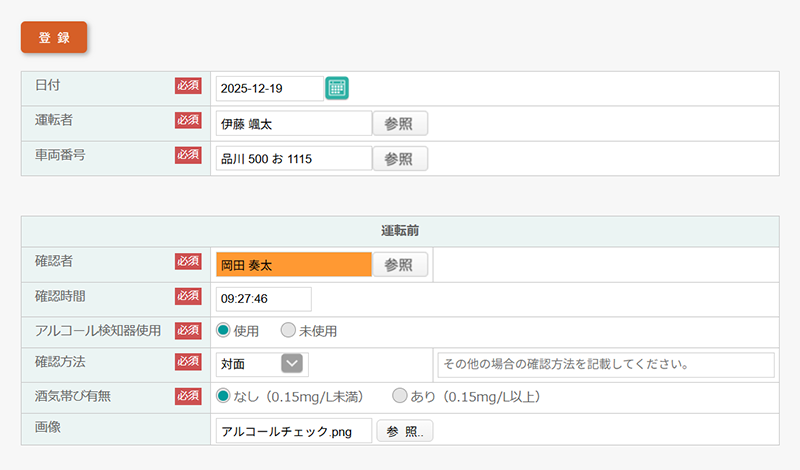Click the orange 登録 button
Screen dimensions: 800x470
tap(54, 37)
